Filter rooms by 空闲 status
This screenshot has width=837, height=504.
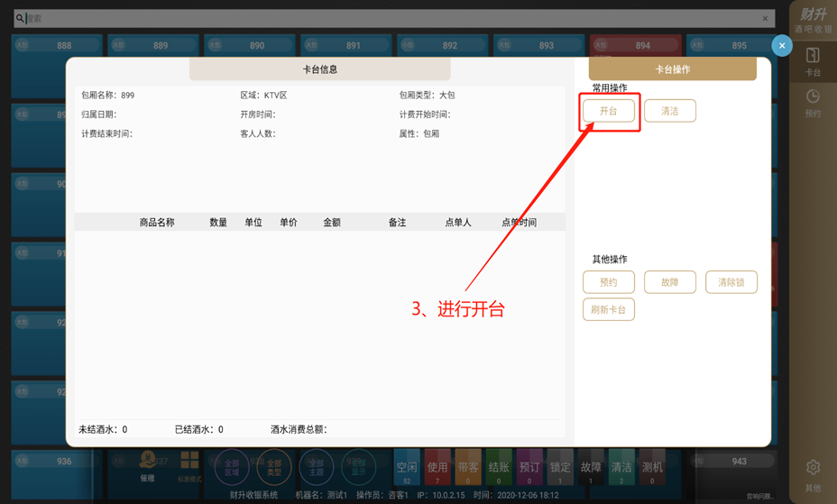pos(407,468)
